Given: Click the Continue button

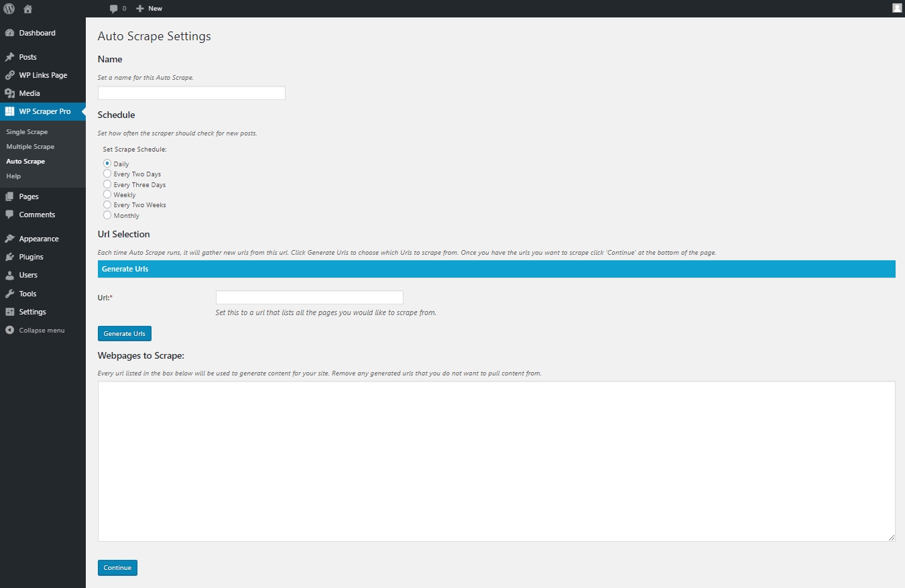Looking at the screenshot, I should 117,568.
